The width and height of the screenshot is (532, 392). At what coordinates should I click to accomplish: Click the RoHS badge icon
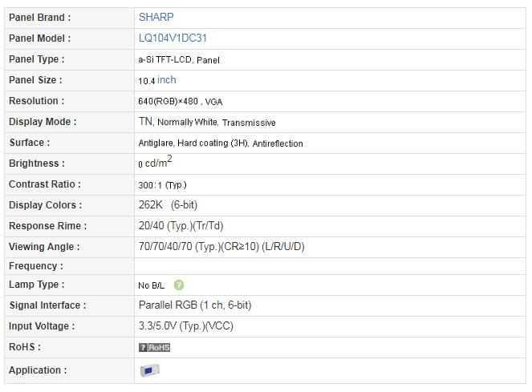(x=154, y=347)
